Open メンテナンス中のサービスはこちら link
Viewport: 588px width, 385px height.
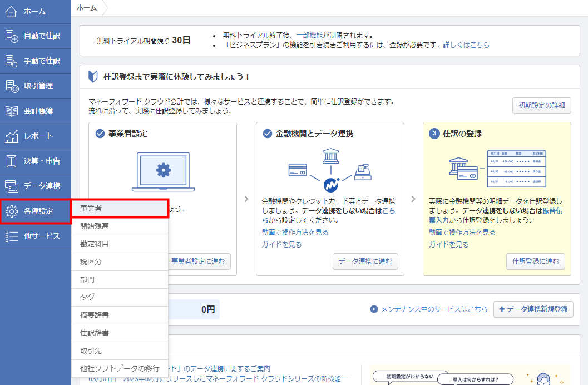pyautogui.click(x=434, y=309)
